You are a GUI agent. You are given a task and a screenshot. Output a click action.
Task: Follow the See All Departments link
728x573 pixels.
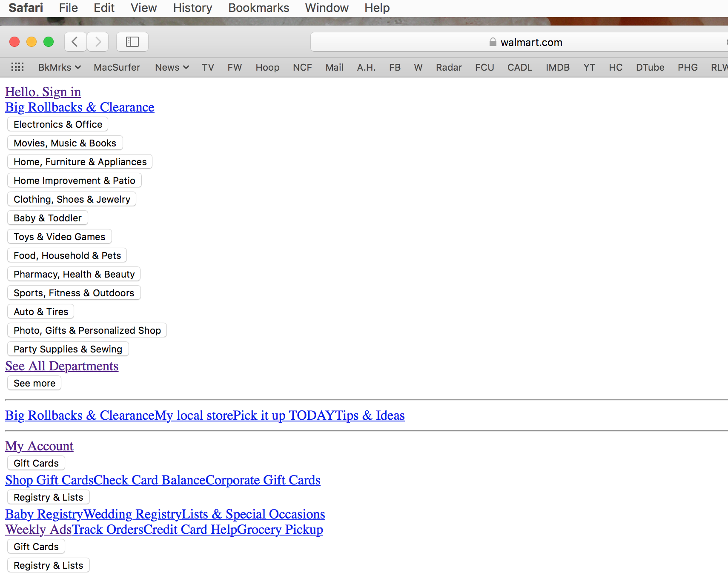(62, 366)
